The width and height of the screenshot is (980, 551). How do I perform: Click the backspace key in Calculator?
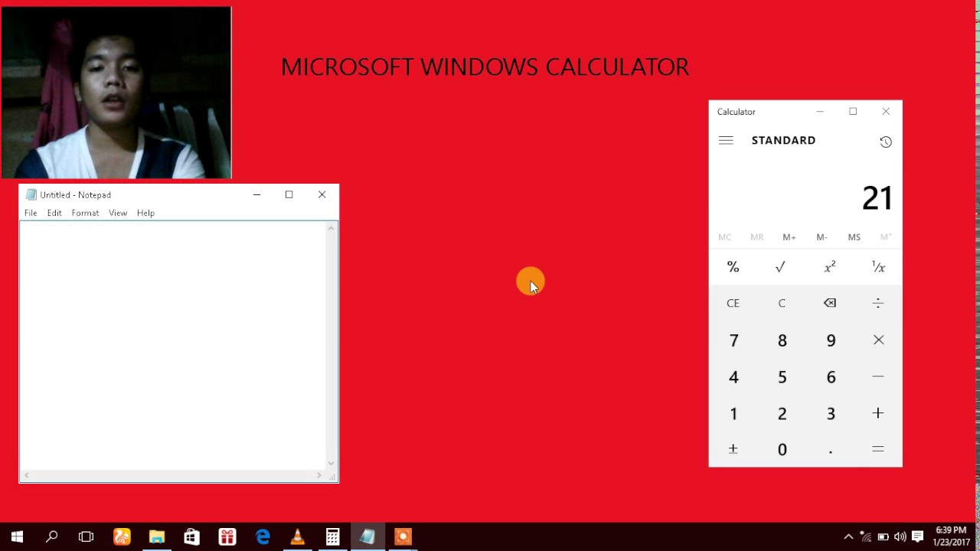coord(830,303)
